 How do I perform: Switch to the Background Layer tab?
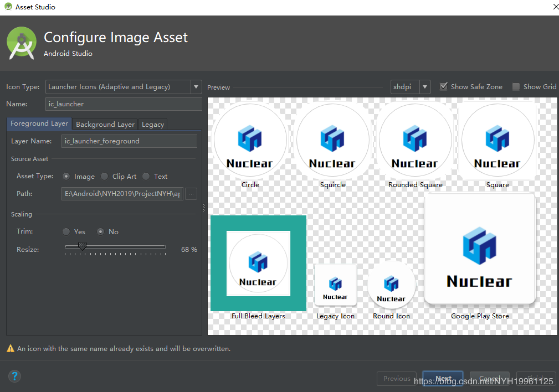pyautogui.click(x=105, y=125)
